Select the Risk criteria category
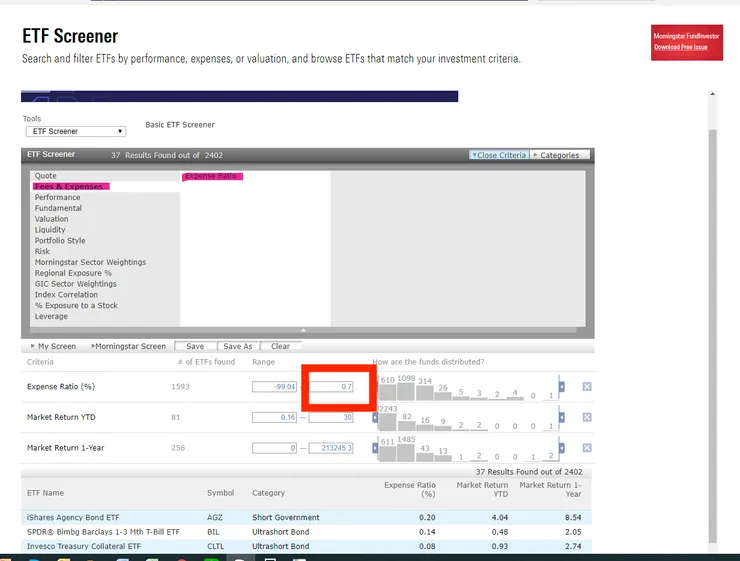The width and height of the screenshot is (740, 561). click(x=42, y=252)
